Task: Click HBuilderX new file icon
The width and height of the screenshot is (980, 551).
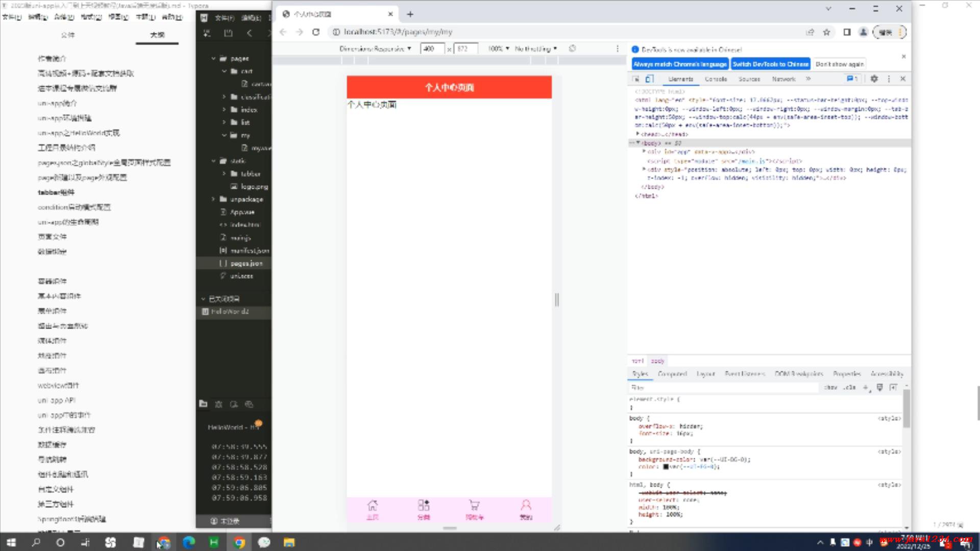Action: click(x=207, y=33)
